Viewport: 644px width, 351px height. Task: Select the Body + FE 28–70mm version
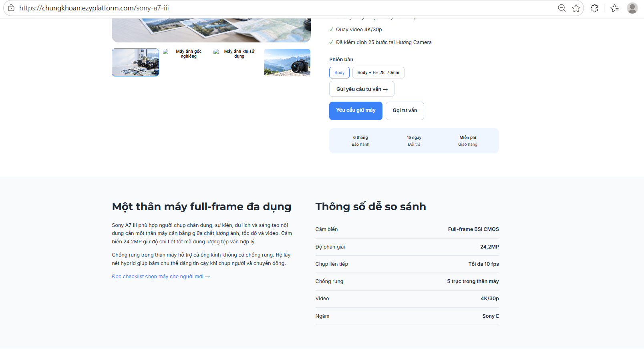[378, 72]
